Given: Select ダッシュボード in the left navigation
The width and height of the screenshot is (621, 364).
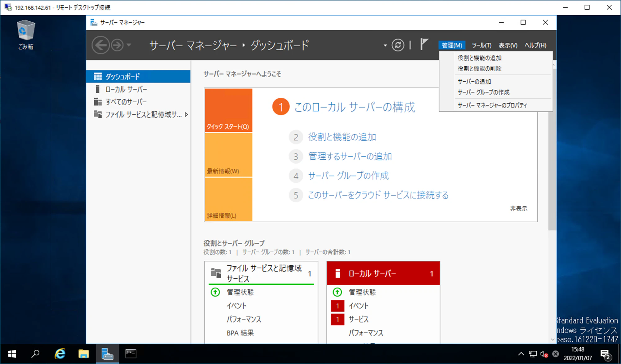Looking at the screenshot, I should coord(138,76).
